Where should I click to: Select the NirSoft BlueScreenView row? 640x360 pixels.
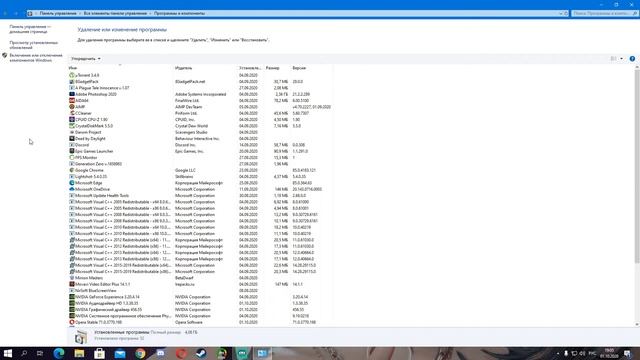click(200, 291)
